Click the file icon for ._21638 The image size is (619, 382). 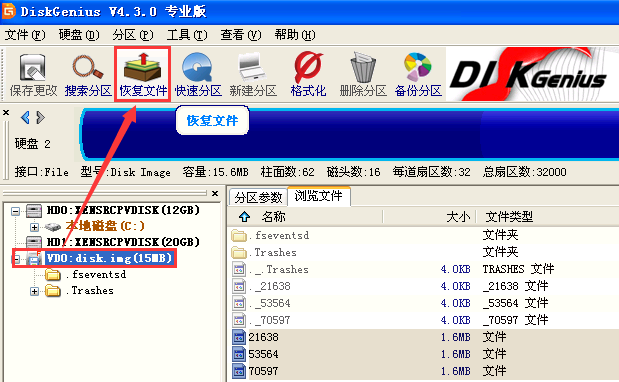[239, 286]
